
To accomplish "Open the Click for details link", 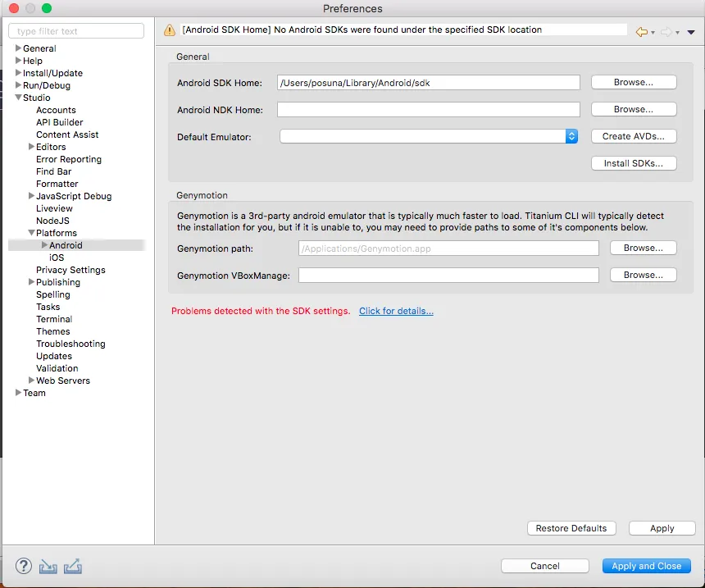I will click(x=396, y=311).
